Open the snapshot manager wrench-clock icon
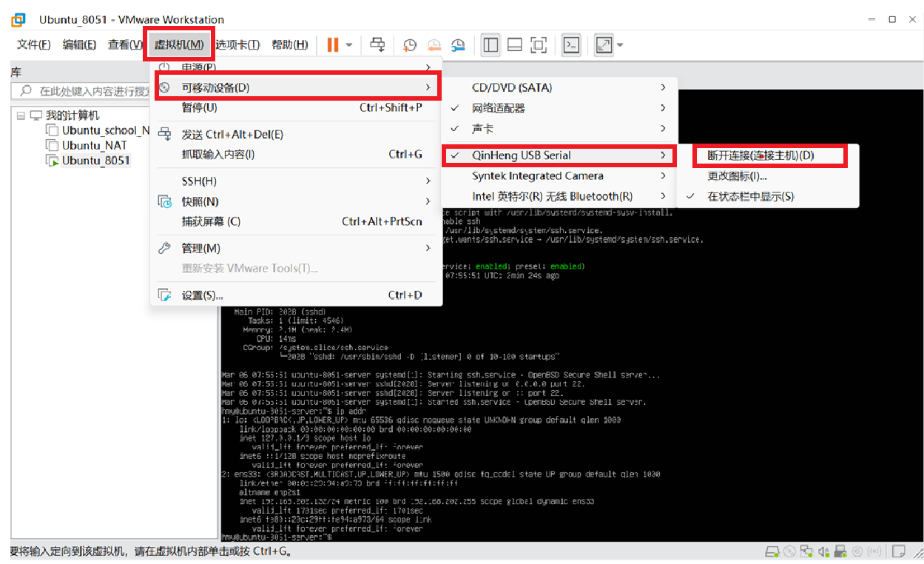Viewport: 924px width, 564px height. coord(459,45)
